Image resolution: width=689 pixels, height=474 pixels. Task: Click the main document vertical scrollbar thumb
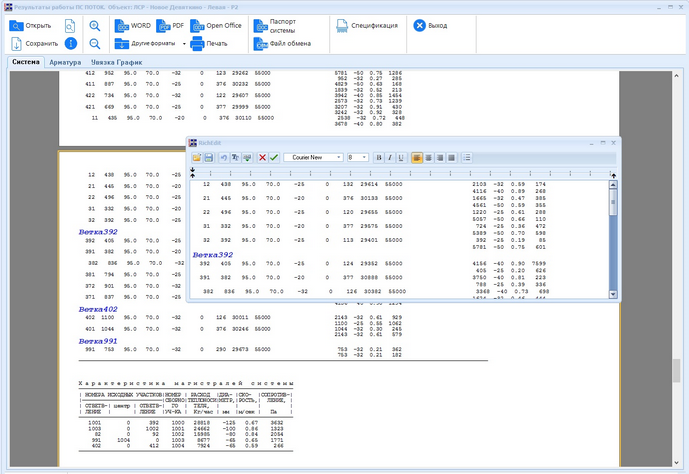click(677, 371)
